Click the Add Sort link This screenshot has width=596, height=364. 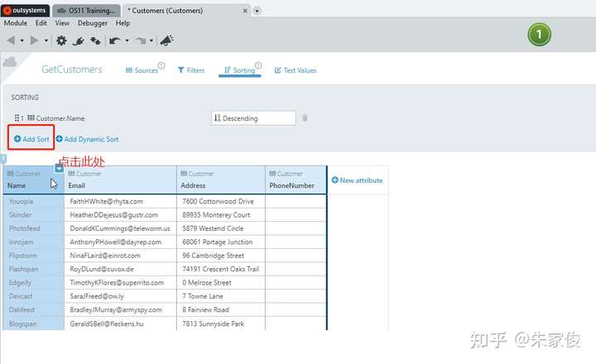click(31, 139)
